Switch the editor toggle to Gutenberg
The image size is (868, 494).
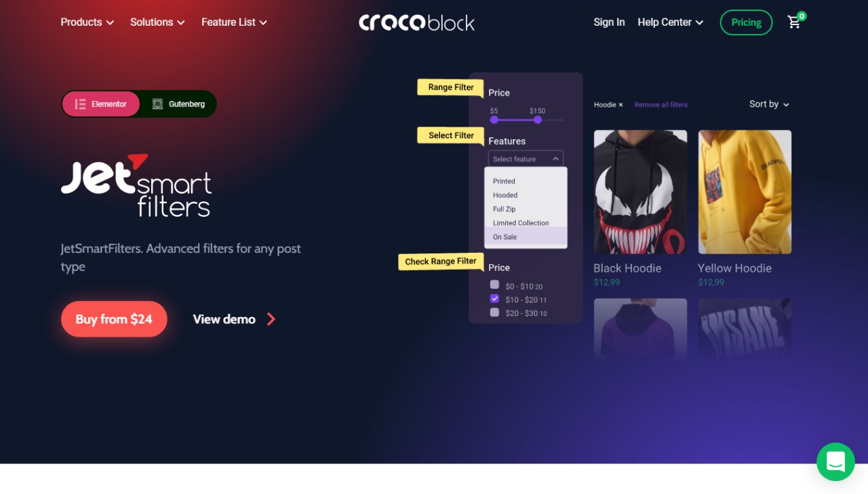[178, 104]
